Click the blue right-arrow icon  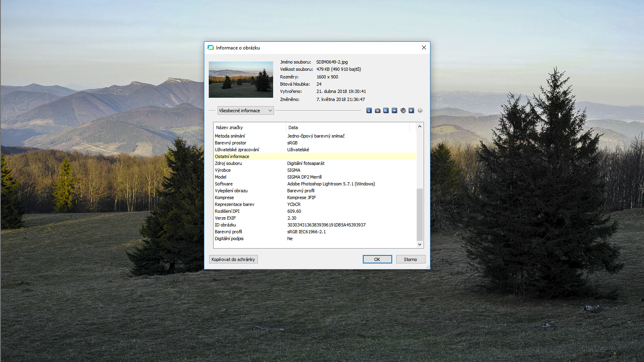pos(394,111)
